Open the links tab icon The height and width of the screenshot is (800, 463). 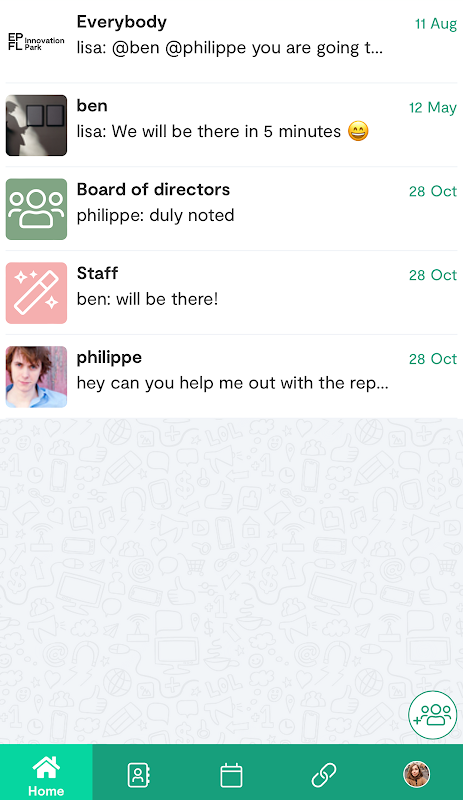[324, 775]
